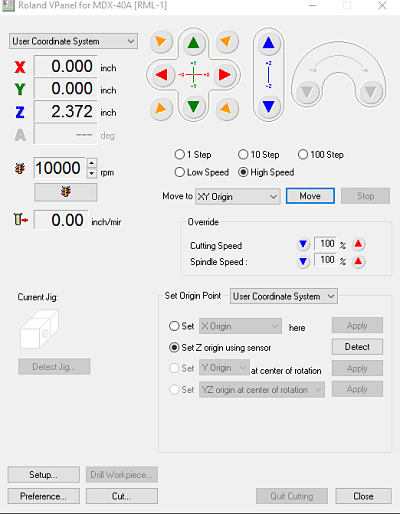400x514 pixels.
Task: Jog right with the red positive X arrow
Action: point(225,75)
